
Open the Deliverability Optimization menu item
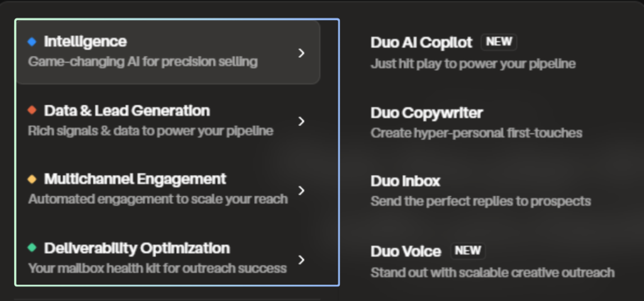pyautogui.click(x=136, y=248)
